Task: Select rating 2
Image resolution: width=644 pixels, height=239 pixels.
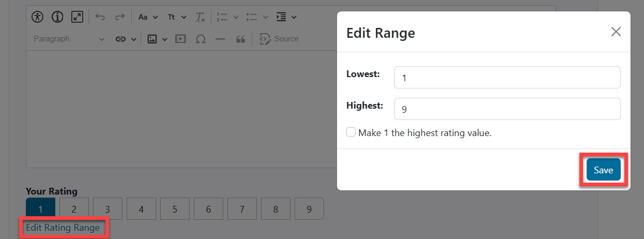Action: coord(74,209)
